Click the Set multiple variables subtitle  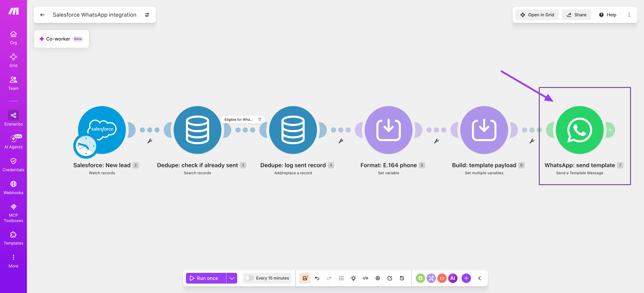(x=484, y=173)
